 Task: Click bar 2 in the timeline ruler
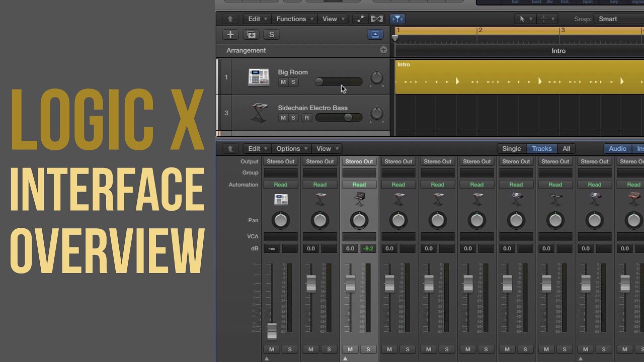[x=480, y=30]
